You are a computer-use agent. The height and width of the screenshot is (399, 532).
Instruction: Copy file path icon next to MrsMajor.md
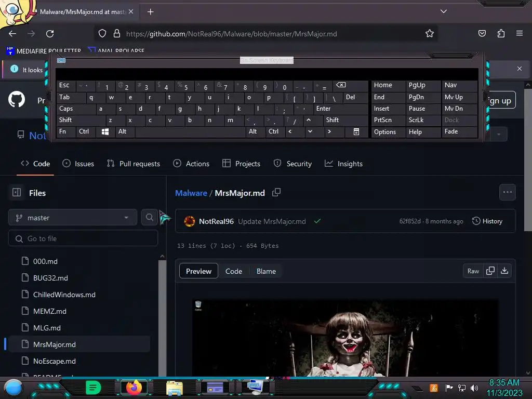coord(276,193)
